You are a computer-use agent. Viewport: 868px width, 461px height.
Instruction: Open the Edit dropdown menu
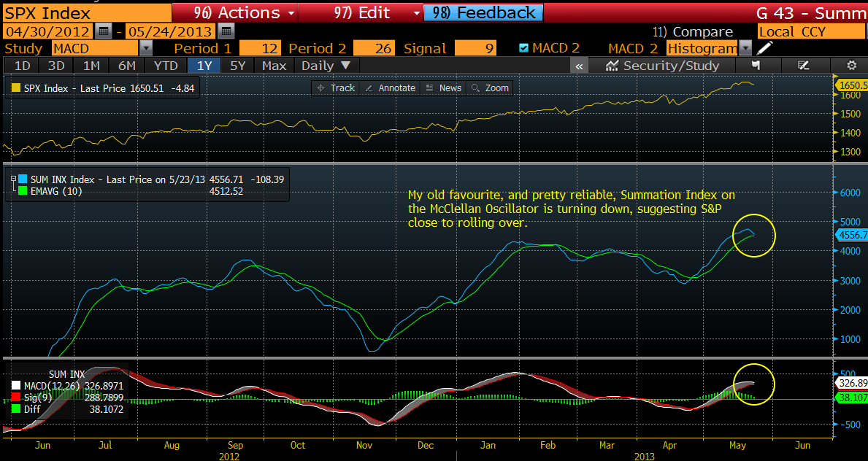(x=361, y=12)
